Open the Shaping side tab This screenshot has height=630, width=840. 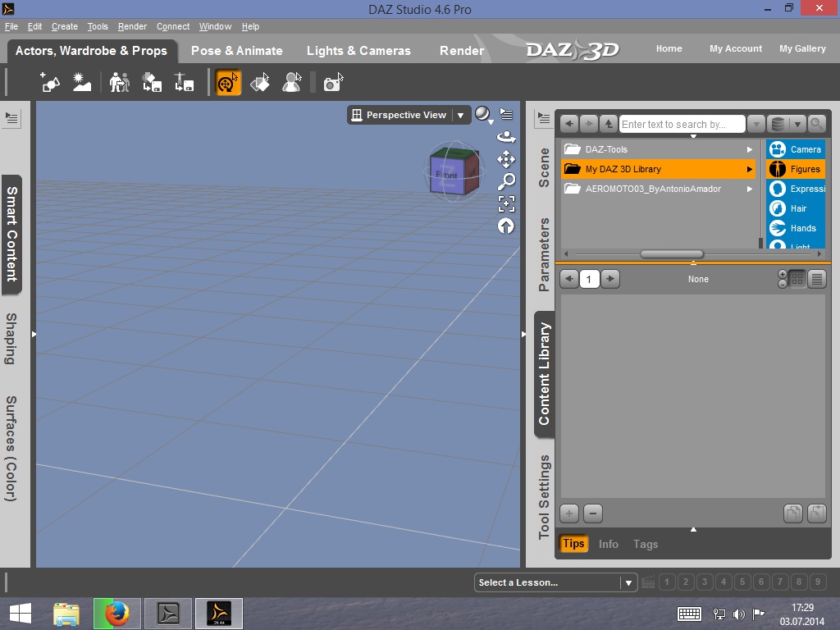click(x=11, y=339)
